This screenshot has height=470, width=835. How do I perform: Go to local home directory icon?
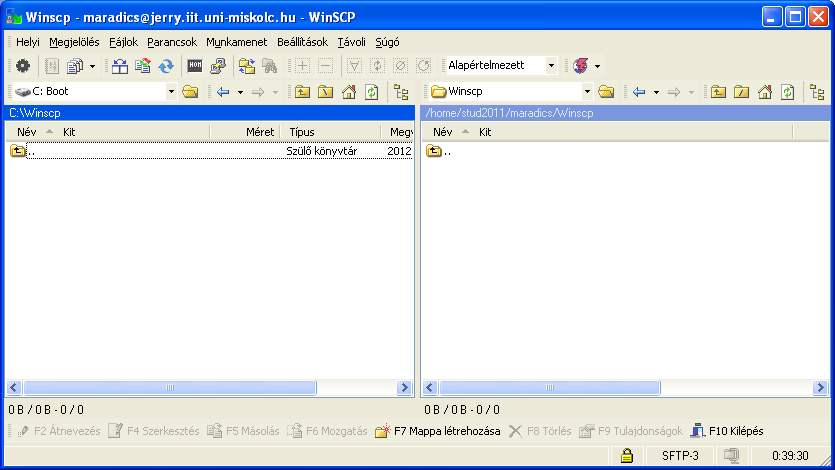tap(349, 92)
